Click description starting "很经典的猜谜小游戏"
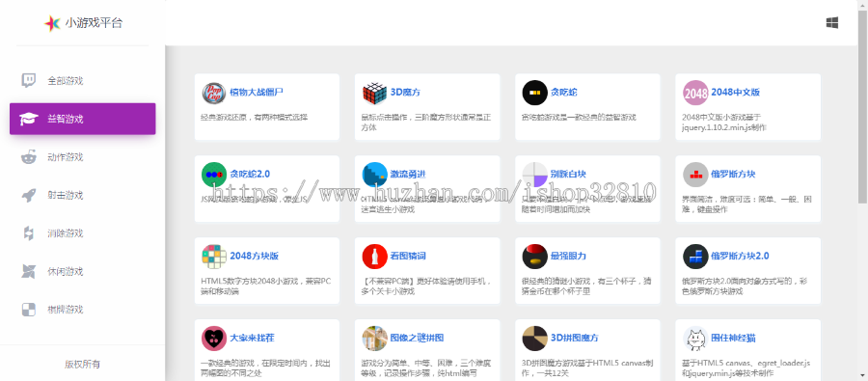The width and height of the screenshot is (868, 381). click(586, 286)
